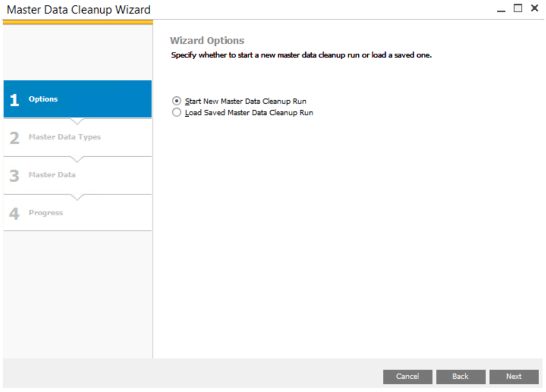Click the "Load Saved Master Data Cleanup Run" label
The height and width of the screenshot is (392, 546).
coord(248,112)
